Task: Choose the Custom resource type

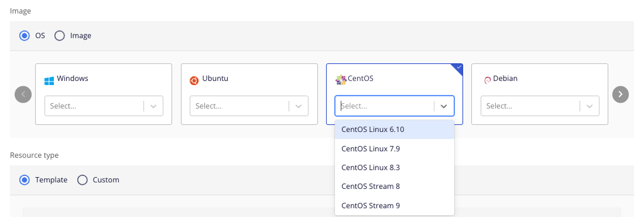Action: pos(83,180)
